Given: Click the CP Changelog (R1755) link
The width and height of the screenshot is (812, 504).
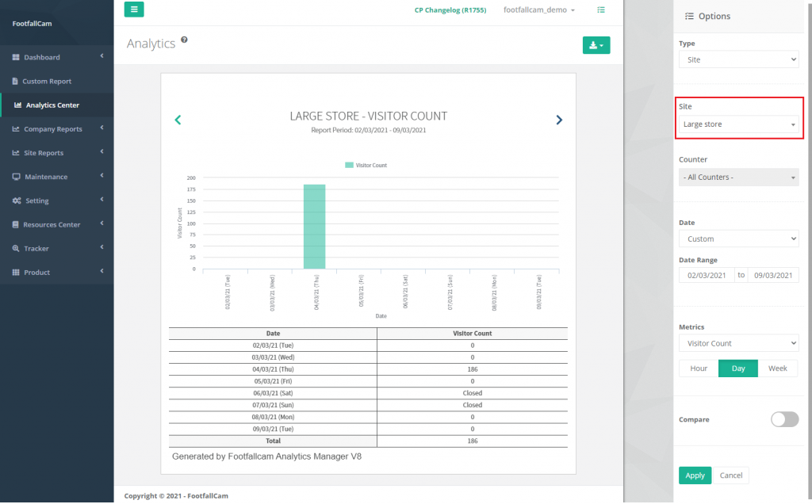Looking at the screenshot, I should [x=448, y=10].
